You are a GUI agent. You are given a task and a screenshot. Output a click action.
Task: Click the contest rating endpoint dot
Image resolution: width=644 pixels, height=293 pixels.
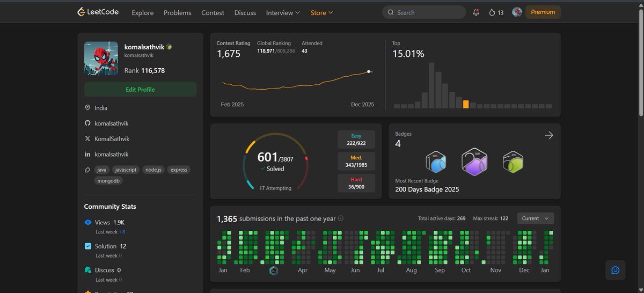pyautogui.click(x=369, y=71)
